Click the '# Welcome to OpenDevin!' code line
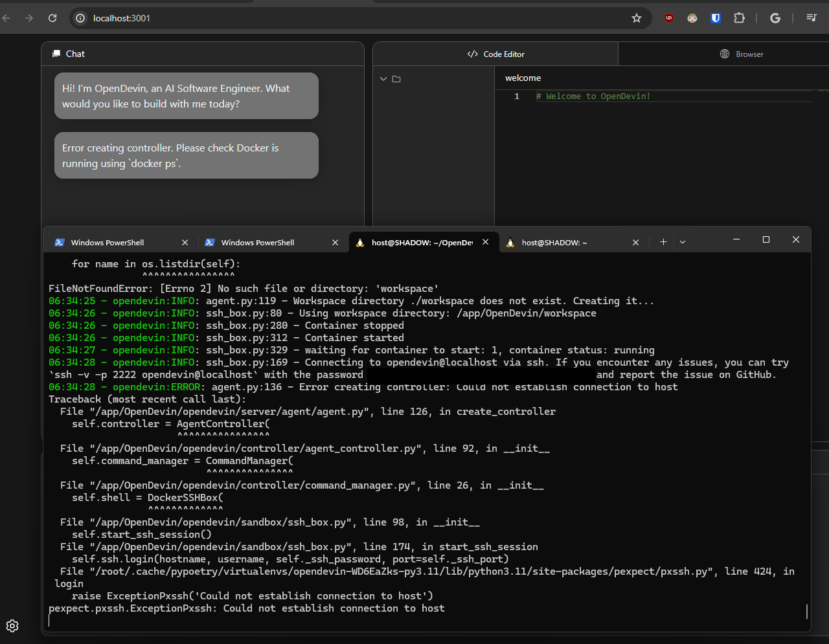This screenshot has height=644, width=829. [x=593, y=96]
